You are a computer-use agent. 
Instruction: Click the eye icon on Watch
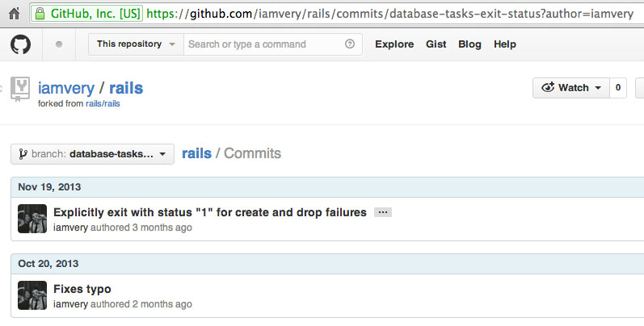point(548,87)
